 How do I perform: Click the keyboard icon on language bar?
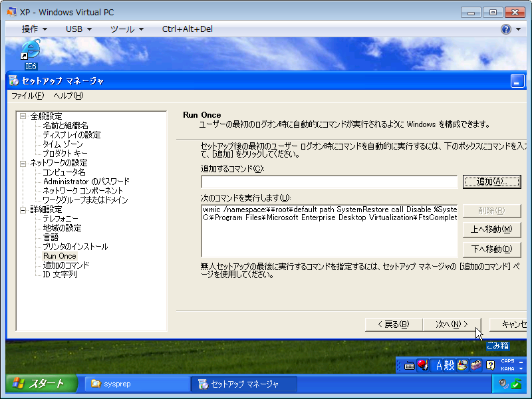tap(410, 366)
